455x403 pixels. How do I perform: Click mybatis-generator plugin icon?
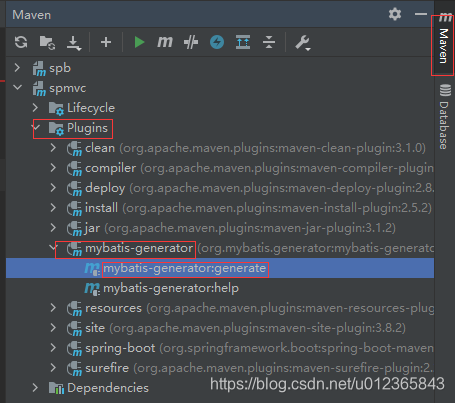tap(74, 249)
